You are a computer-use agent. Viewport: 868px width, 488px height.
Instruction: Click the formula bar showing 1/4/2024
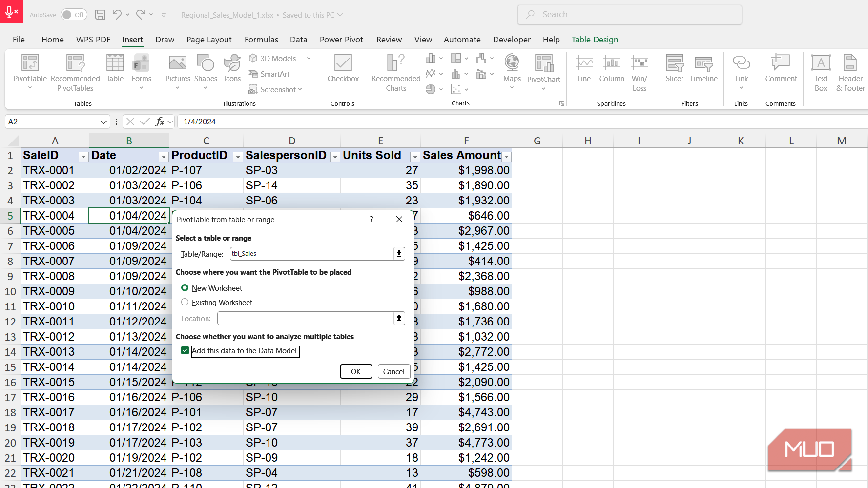pyautogui.click(x=522, y=122)
